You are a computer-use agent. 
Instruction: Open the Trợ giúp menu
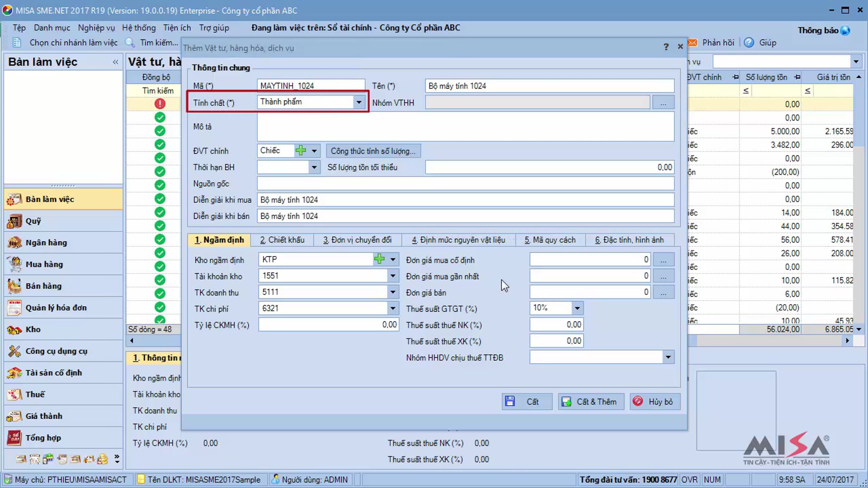tap(214, 28)
